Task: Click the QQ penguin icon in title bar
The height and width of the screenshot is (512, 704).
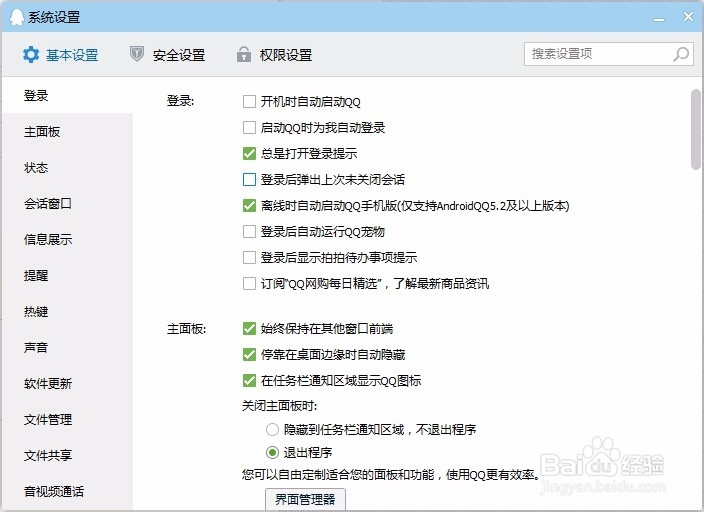Action: pyautogui.click(x=17, y=17)
